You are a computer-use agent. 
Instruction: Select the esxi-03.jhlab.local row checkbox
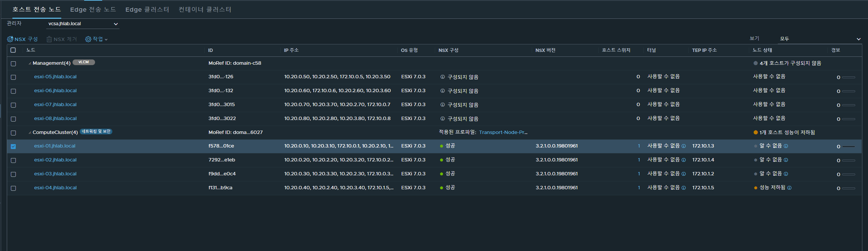click(13, 174)
